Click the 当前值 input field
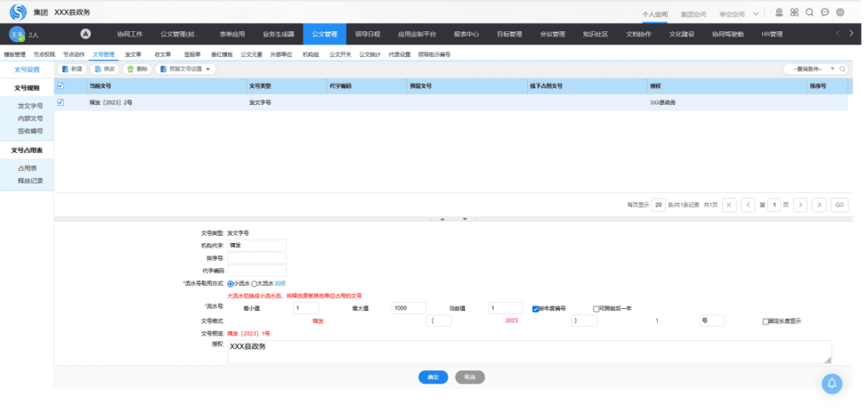 click(506, 308)
